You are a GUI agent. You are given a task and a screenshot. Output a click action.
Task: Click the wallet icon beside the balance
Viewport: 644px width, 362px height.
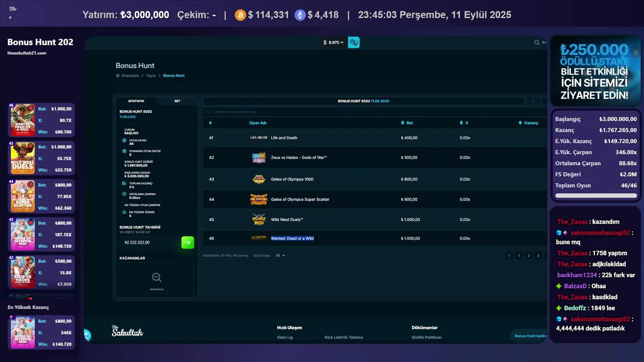pyautogui.click(x=354, y=42)
